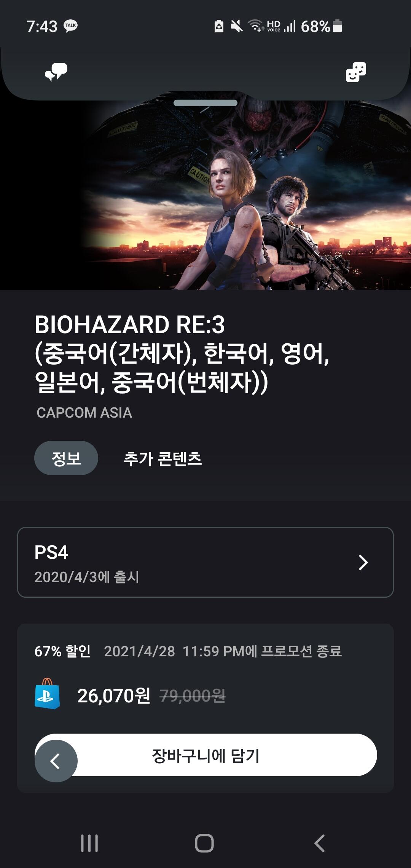Image resolution: width=411 pixels, height=868 pixels.
Task: Expand the PS4 release details chevron
Action: coord(363,562)
